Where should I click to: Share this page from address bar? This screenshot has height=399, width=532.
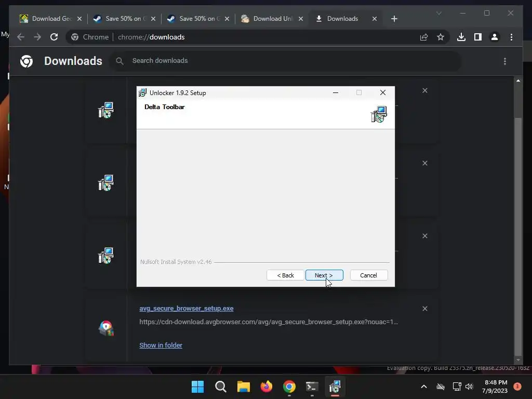[424, 37]
